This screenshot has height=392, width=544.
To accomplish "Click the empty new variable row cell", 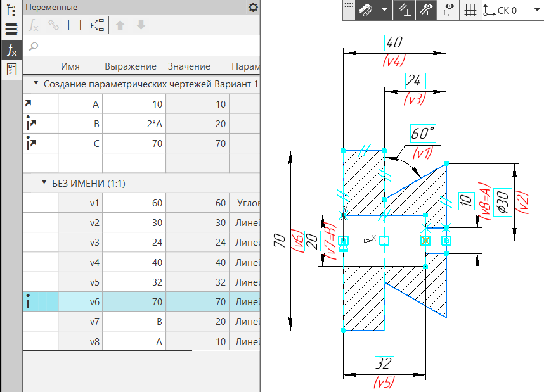I will (80, 163).
